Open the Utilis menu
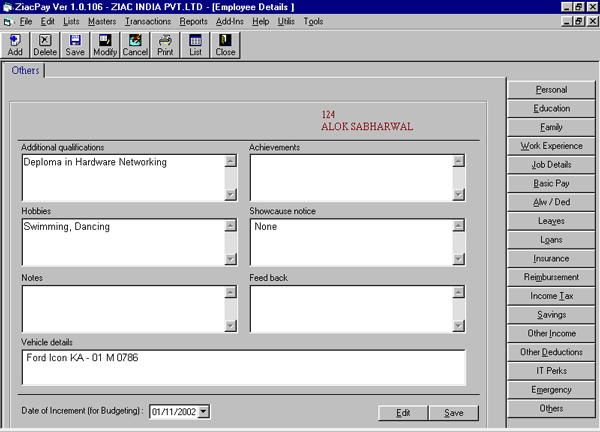The image size is (600, 432). point(286,22)
